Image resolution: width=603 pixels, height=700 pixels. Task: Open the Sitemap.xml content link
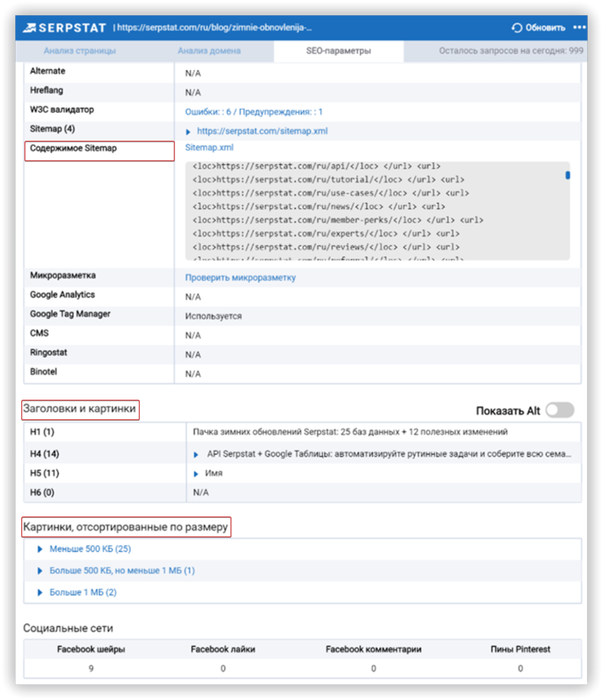tap(209, 147)
